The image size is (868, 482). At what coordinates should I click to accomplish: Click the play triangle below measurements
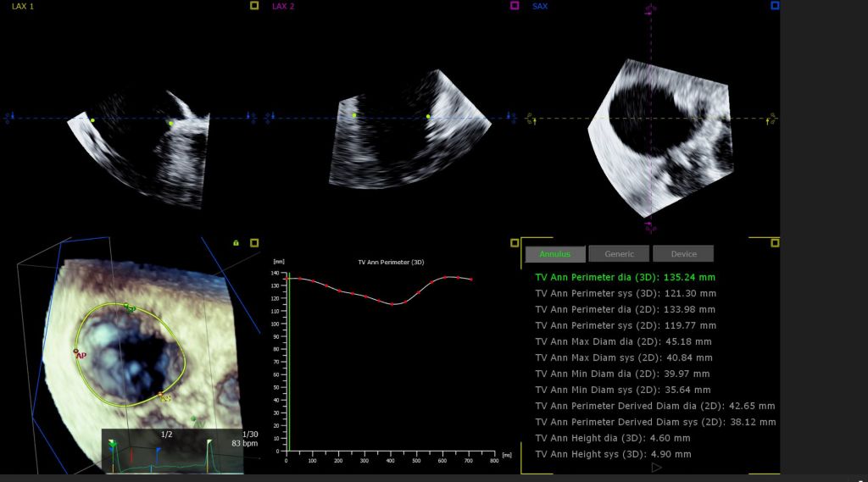(x=657, y=468)
